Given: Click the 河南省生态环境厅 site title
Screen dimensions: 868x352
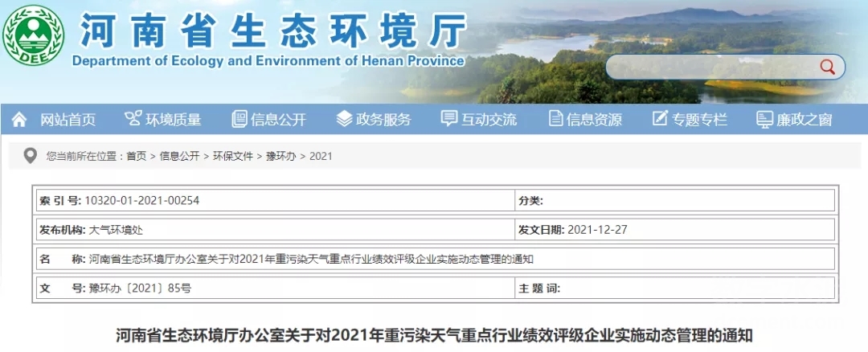Looking at the screenshot, I should click(x=272, y=31).
